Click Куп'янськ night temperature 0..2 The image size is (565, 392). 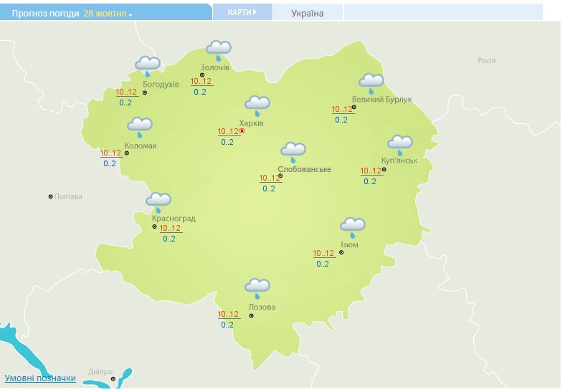coord(370,181)
